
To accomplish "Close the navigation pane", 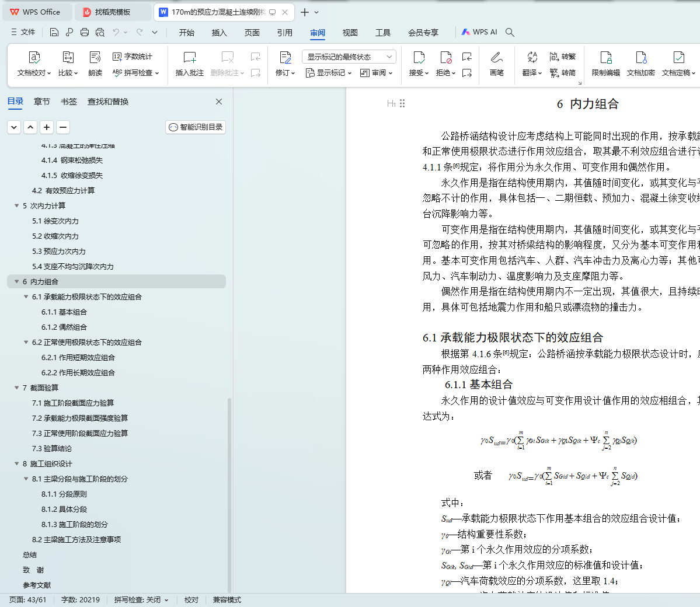I will pyautogui.click(x=219, y=102).
